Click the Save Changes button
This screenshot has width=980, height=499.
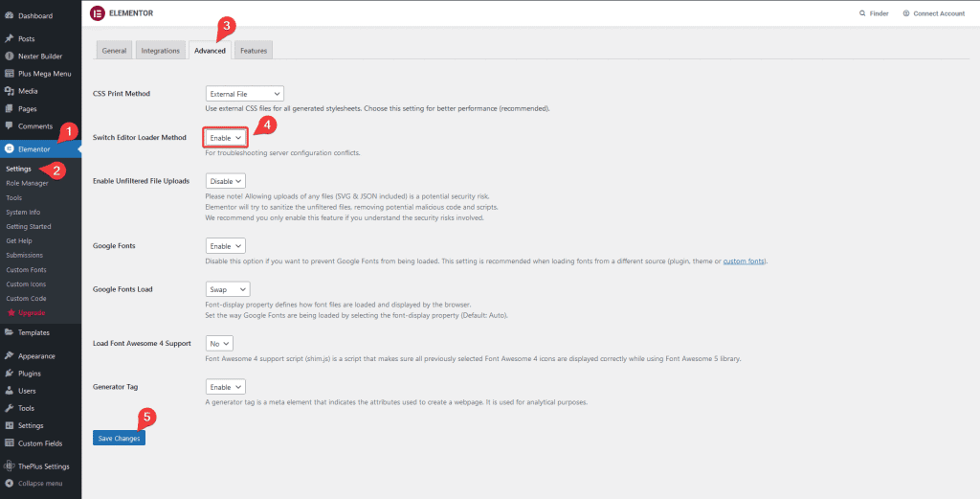point(120,438)
